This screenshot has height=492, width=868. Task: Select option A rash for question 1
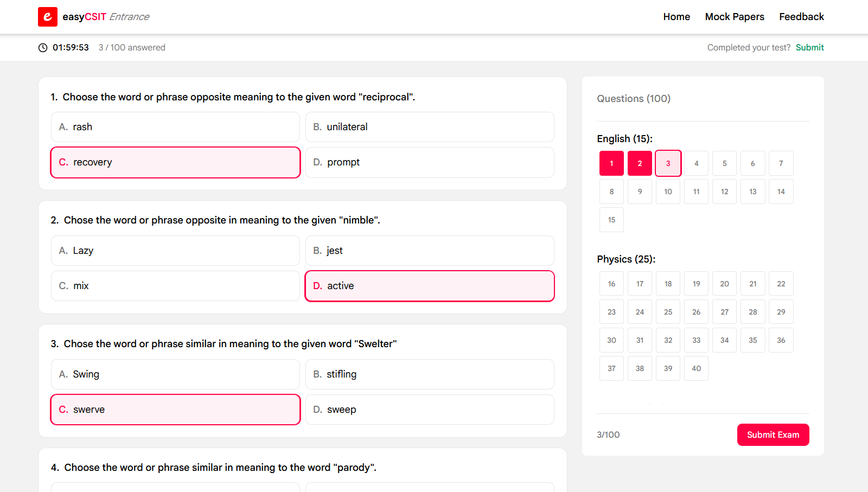[x=175, y=127]
